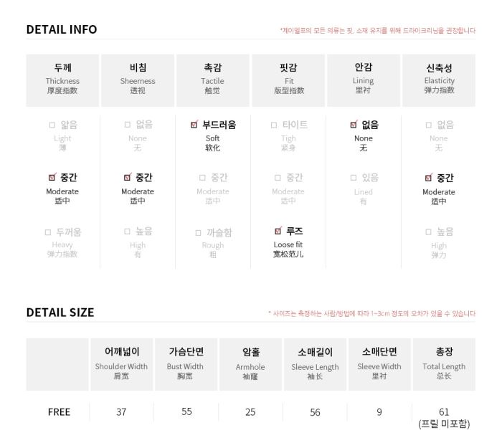
Task: Select the Thickness column header
Action: tap(62, 80)
